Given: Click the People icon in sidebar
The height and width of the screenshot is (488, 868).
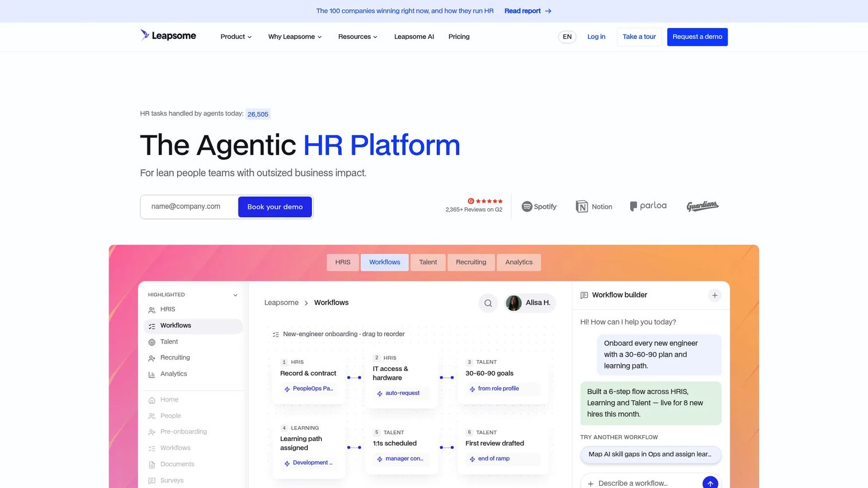Looking at the screenshot, I should 152,416.
